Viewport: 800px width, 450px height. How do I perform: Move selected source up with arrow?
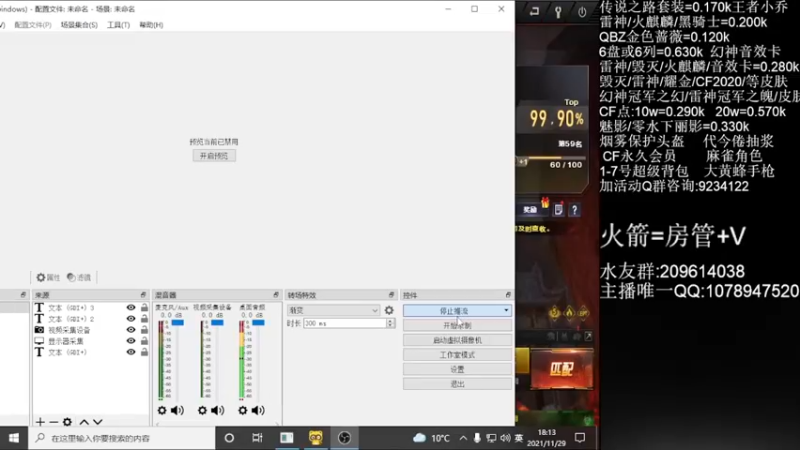84,422
